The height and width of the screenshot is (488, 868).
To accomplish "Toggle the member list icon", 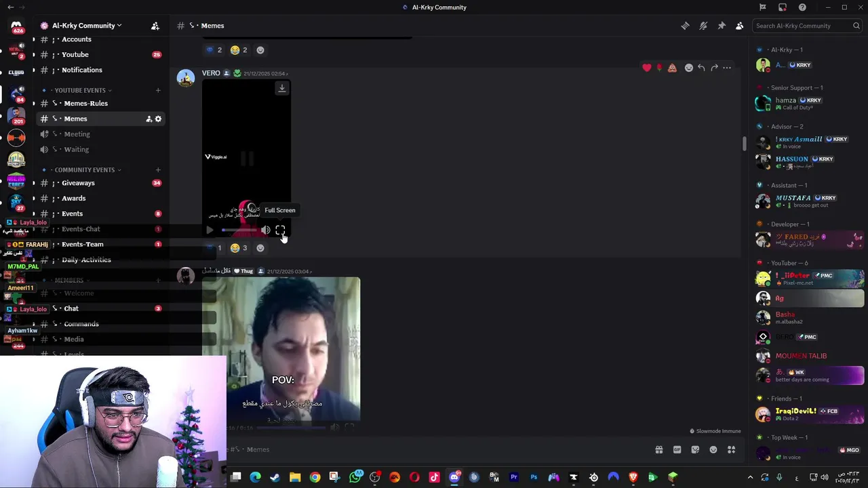I will pyautogui.click(x=739, y=26).
